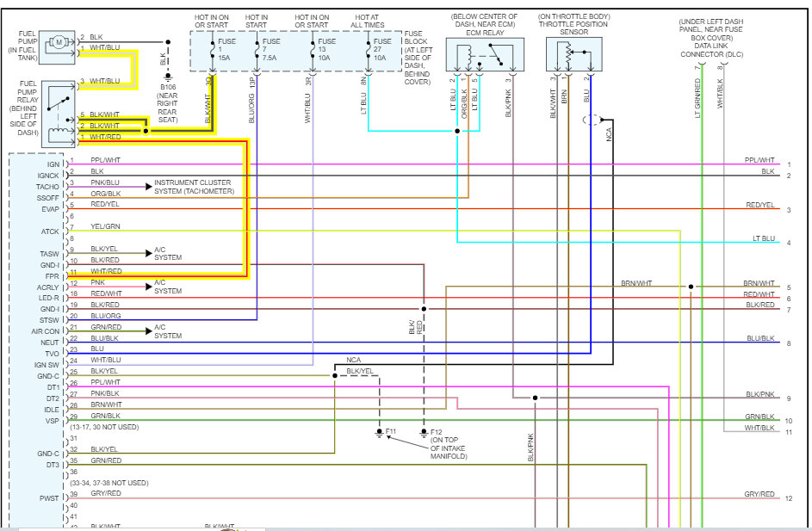Click the LT GRN/RED label under DLC pin 7
This screenshot has width=812, height=531.
(x=697, y=98)
